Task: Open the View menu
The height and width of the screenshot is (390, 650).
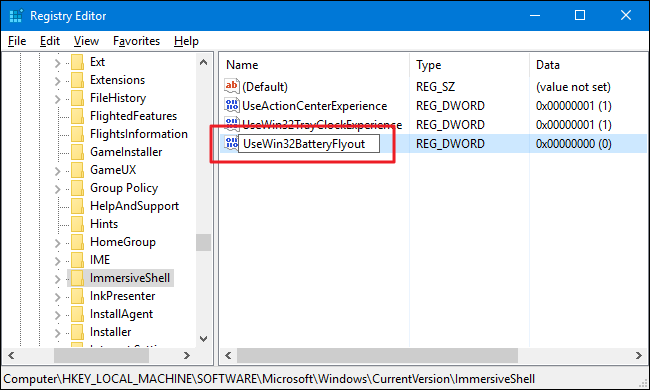Action: pyautogui.click(x=86, y=41)
